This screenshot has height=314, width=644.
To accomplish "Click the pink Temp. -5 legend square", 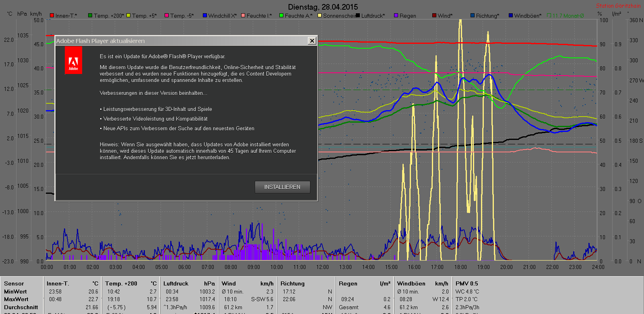I will (167, 16).
